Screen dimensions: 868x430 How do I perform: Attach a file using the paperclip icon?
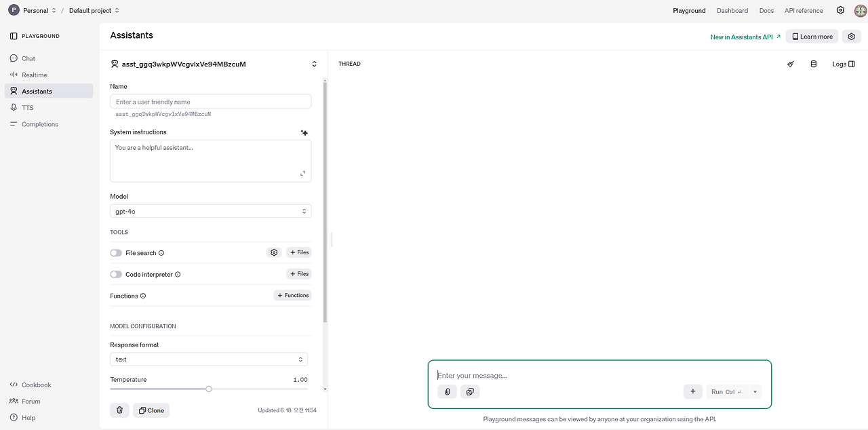click(447, 391)
